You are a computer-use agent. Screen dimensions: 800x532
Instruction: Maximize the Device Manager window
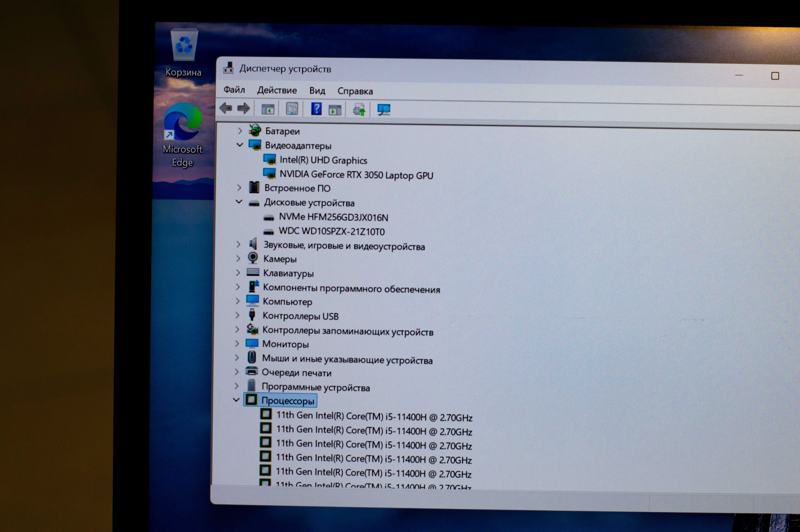[775, 76]
